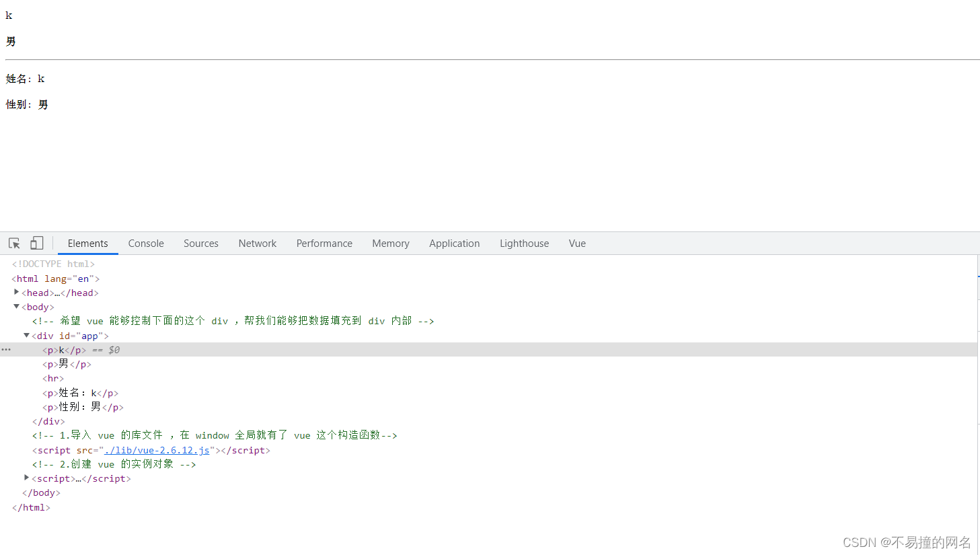Open the Sources tab
Screen dimensions: 980x555
pyautogui.click(x=201, y=244)
